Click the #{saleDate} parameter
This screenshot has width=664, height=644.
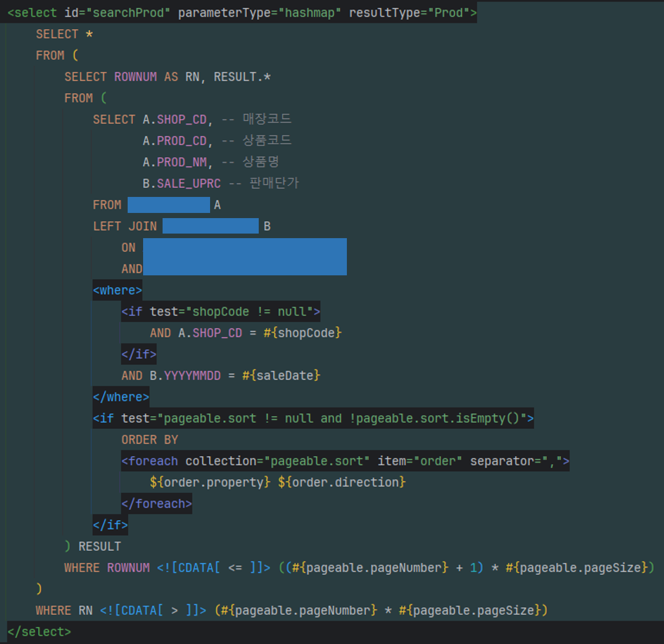coord(281,376)
